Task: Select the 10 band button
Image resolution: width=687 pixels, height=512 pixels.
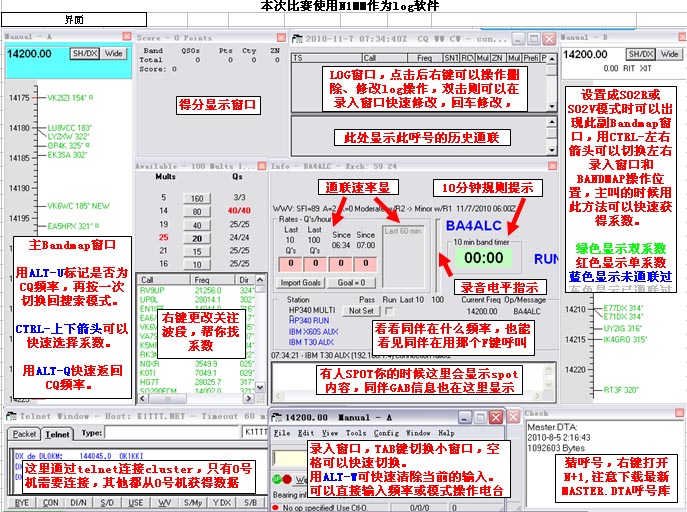Action: click(197, 265)
